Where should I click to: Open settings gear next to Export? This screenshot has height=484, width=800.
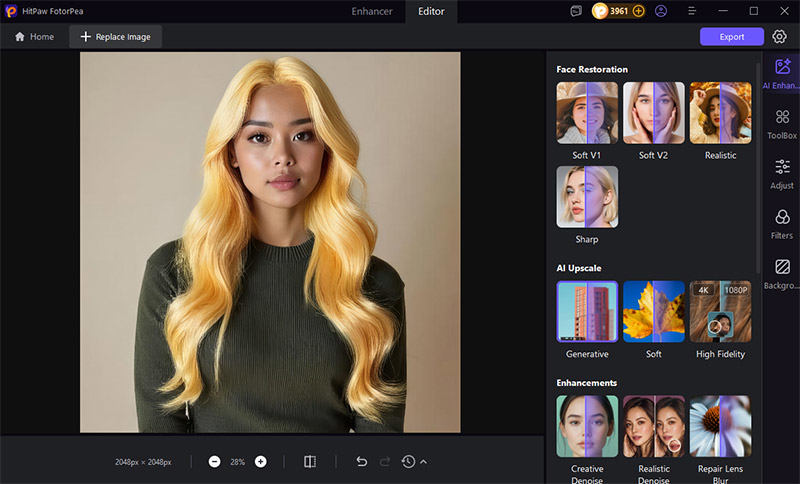click(x=779, y=37)
